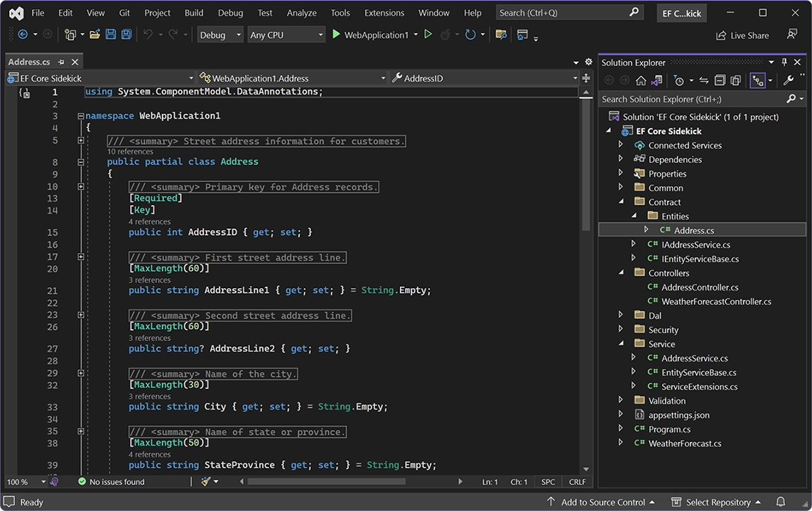
Task: Expand the Connected Services node
Action: [620, 145]
